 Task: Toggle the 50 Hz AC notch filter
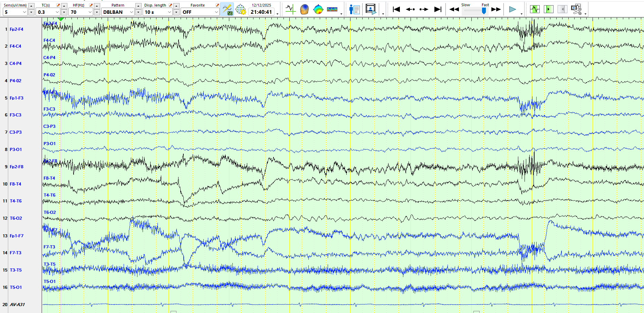click(x=227, y=9)
